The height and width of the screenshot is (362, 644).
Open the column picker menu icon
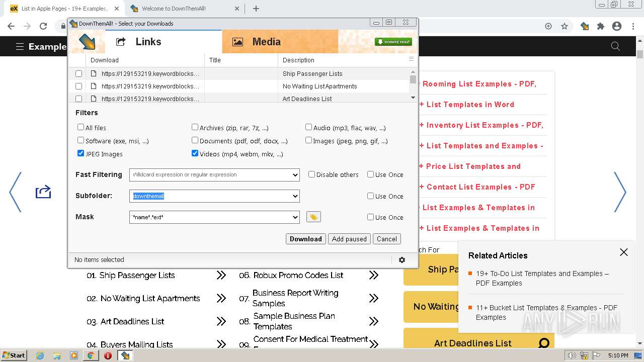pyautogui.click(x=411, y=59)
